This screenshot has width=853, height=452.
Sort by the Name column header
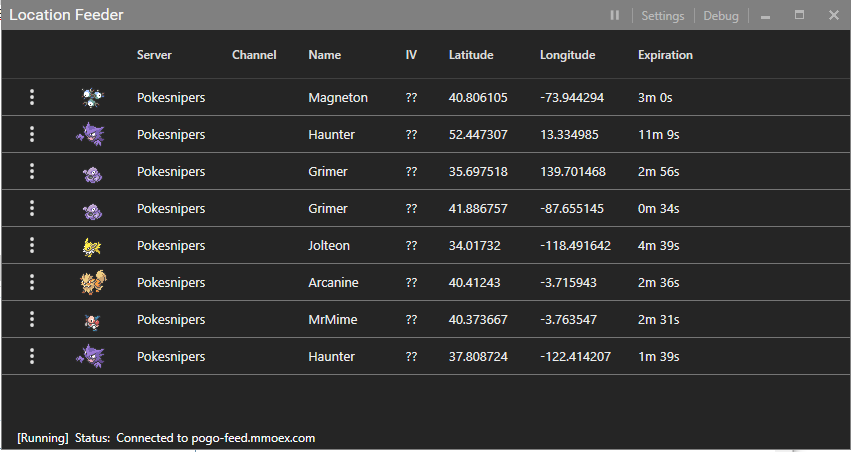click(325, 55)
